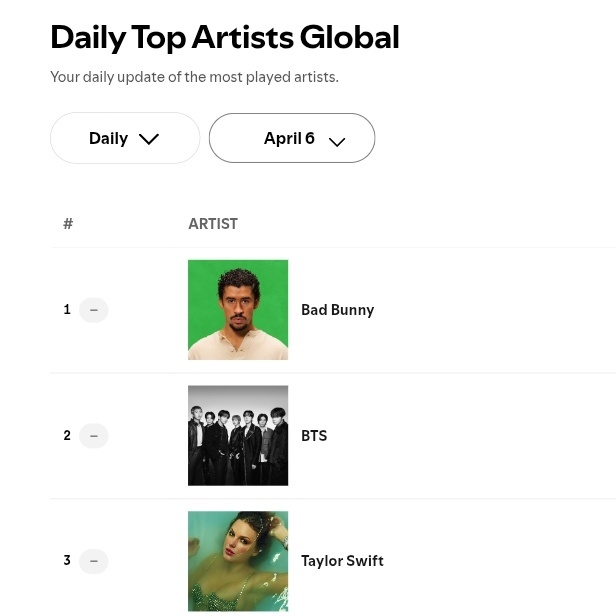616x616 pixels.
Task: Click the # rank column header
Action: (68, 224)
